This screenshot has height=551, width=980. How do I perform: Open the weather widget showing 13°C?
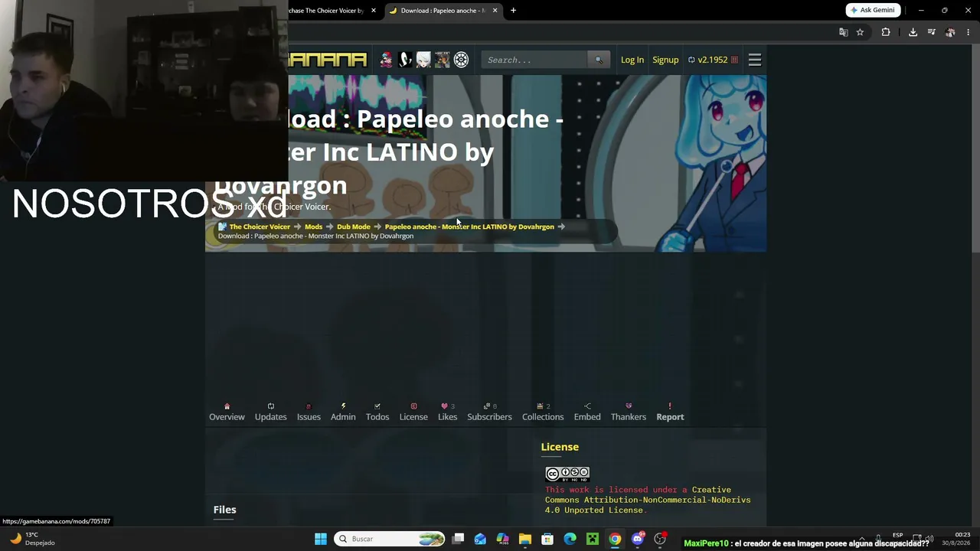click(x=32, y=539)
